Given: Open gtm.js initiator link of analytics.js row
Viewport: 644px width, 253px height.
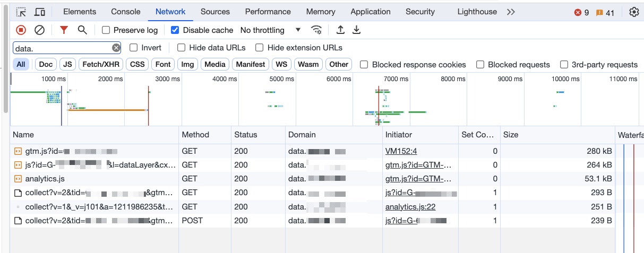Looking at the screenshot, I should coord(418,179).
